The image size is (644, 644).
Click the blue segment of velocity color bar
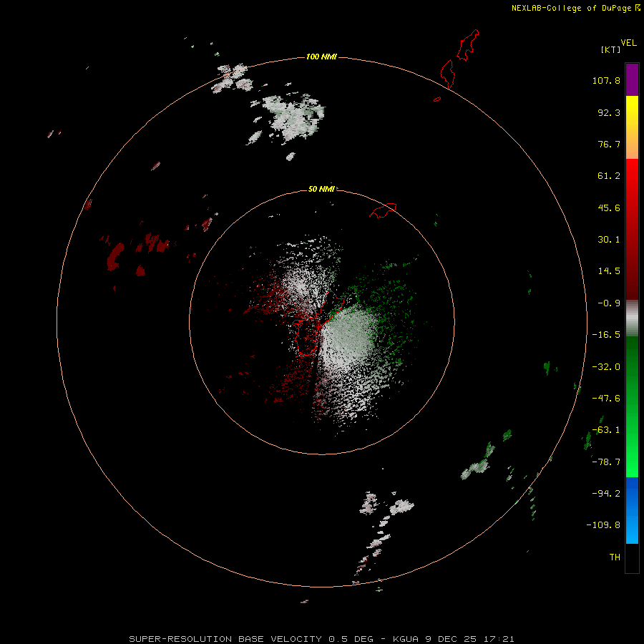(632, 510)
